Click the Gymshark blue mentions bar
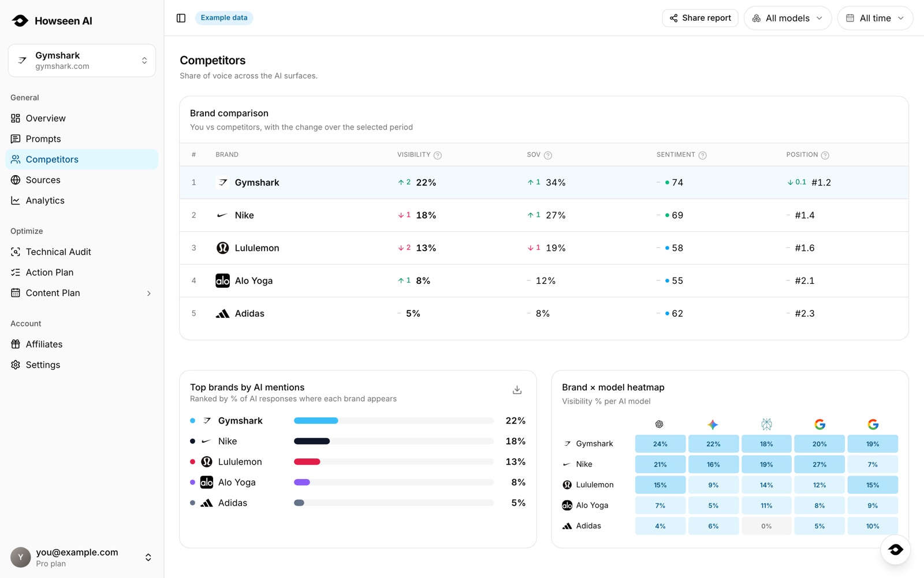 click(316, 421)
